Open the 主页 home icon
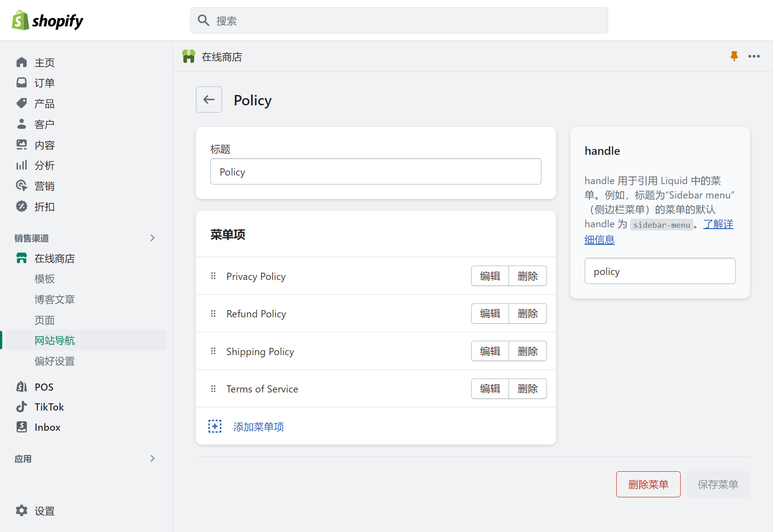This screenshot has width=773, height=532. pos(22,62)
